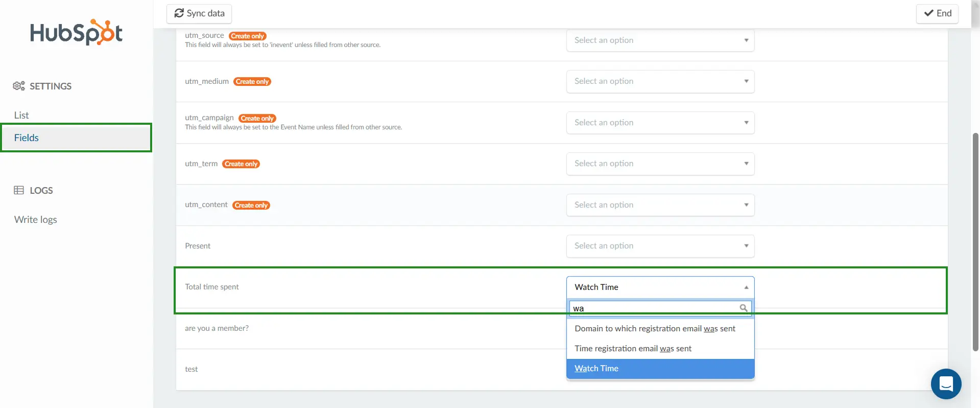Click the utm_content 'Create only' badge
Image resolution: width=980 pixels, height=408 pixels.
[251, 205]
